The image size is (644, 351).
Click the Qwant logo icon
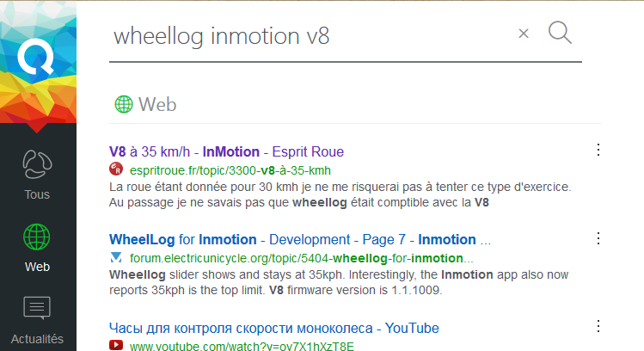[36, 57]
